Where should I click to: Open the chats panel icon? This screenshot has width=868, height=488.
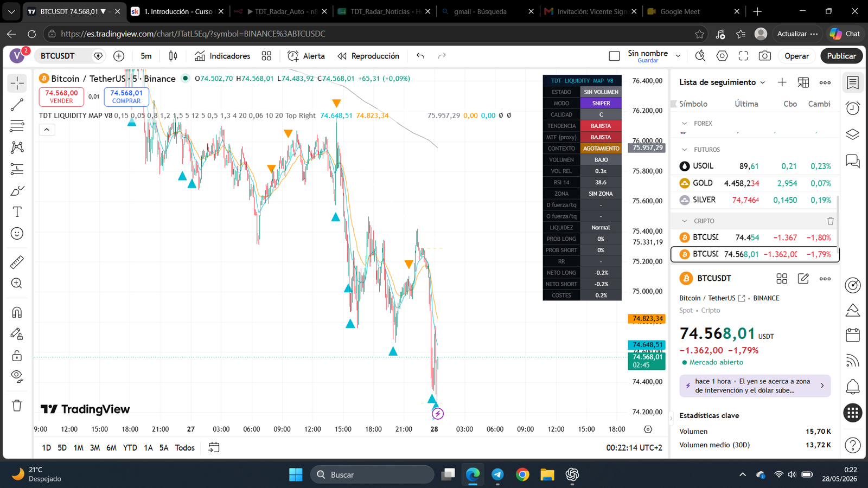(853, 160)
